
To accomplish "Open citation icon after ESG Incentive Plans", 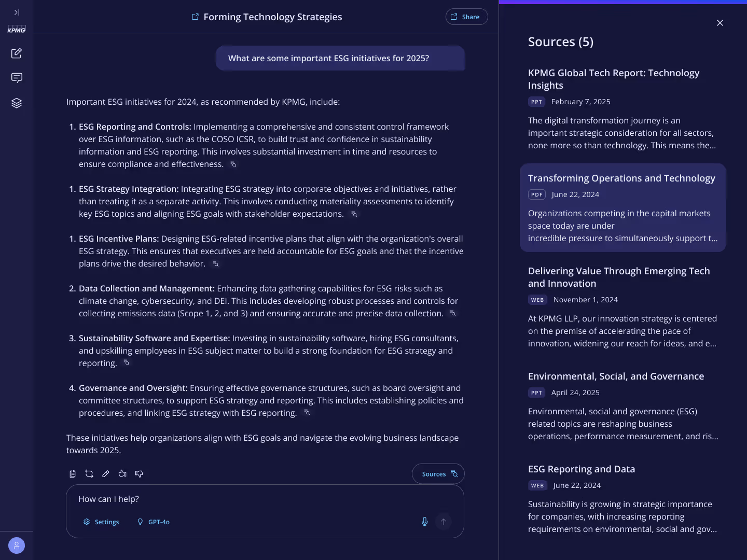I will (216, 264).
